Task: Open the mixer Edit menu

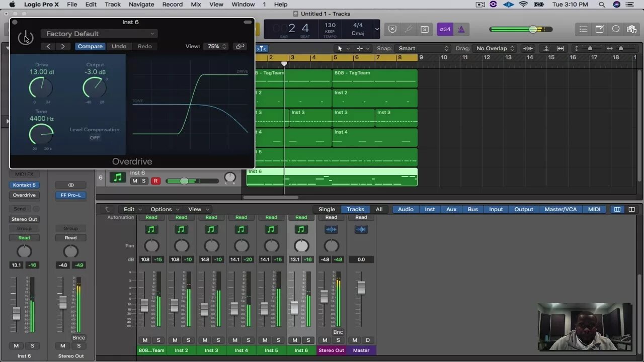Action: [132, 209]
